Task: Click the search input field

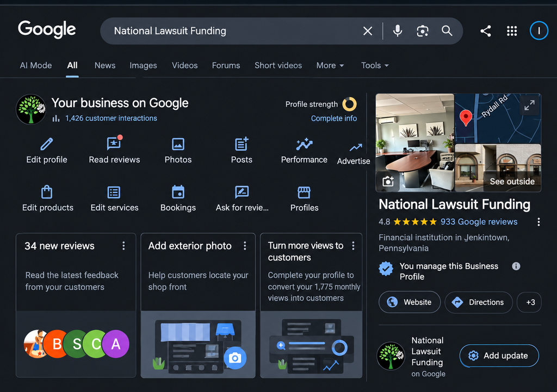Action: tap(234, 31)
